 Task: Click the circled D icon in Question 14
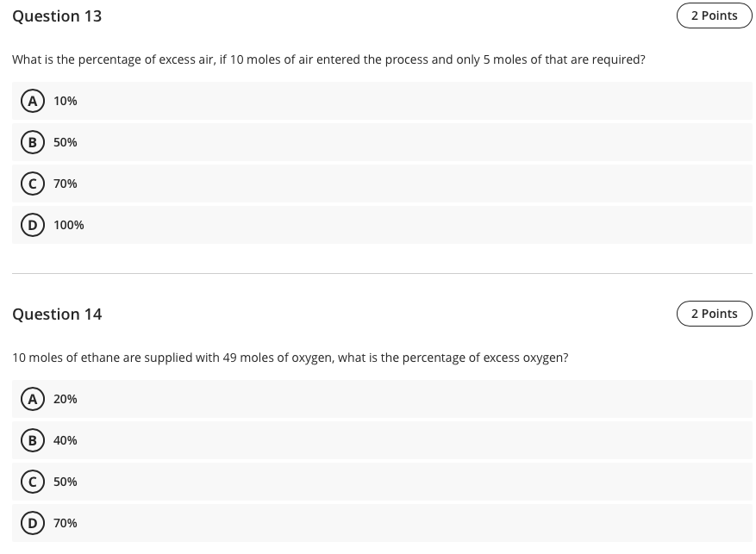click(x=33, y=523)
